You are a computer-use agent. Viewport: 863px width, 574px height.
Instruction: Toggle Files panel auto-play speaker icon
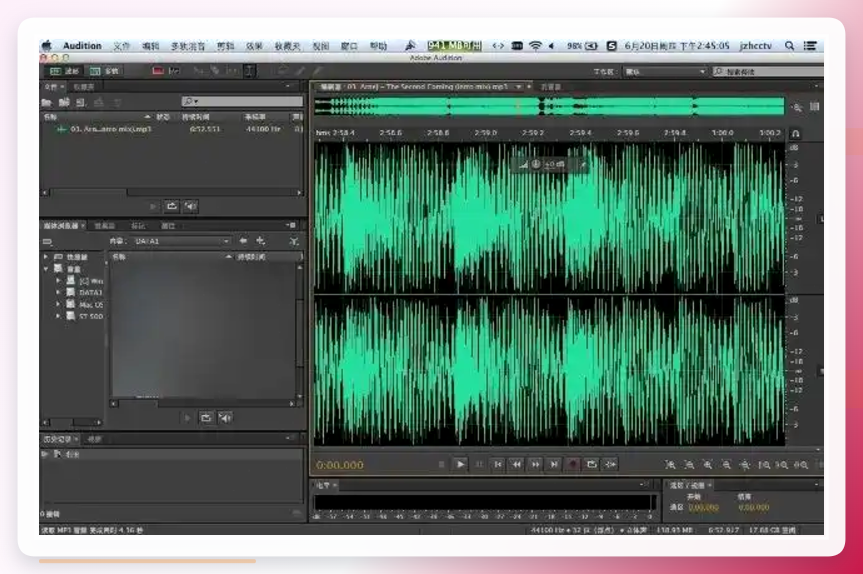(190, 206)
